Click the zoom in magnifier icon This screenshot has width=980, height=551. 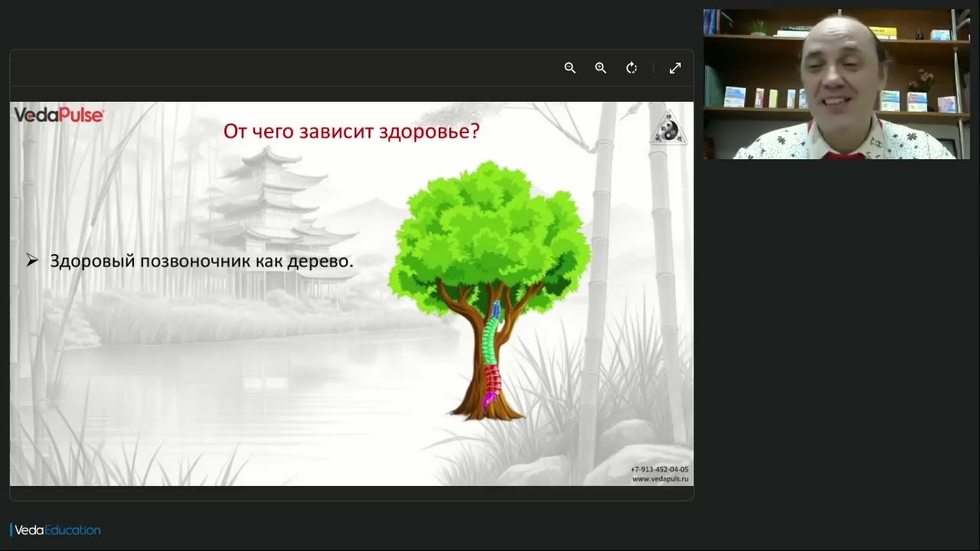pos(600,68)
